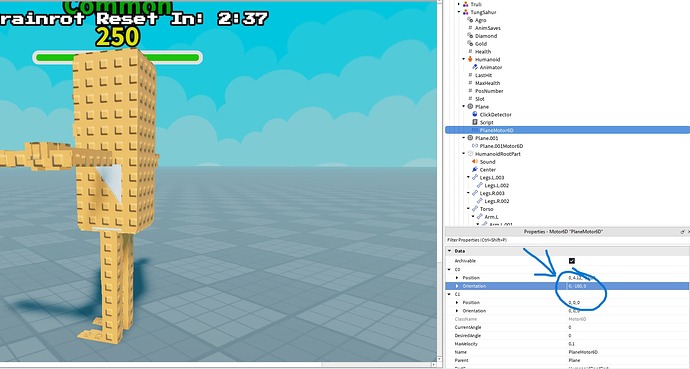Click the Parent value Plane
Image resolution: width=690 pixels, height=369 pixels.
click(x=628, y=360)
